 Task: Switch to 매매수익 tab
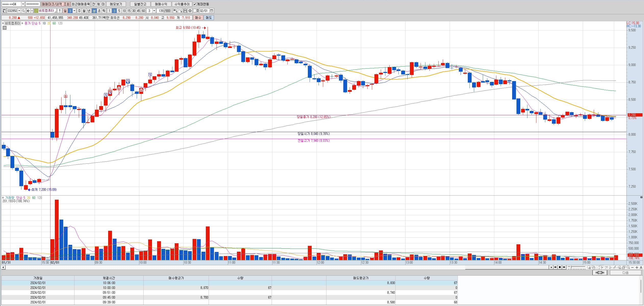[161, 4]
